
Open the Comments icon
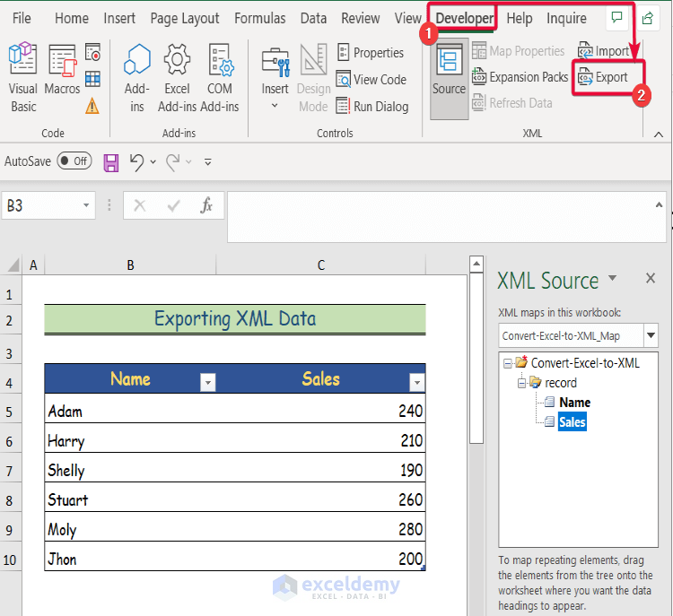tap(616, 18)
